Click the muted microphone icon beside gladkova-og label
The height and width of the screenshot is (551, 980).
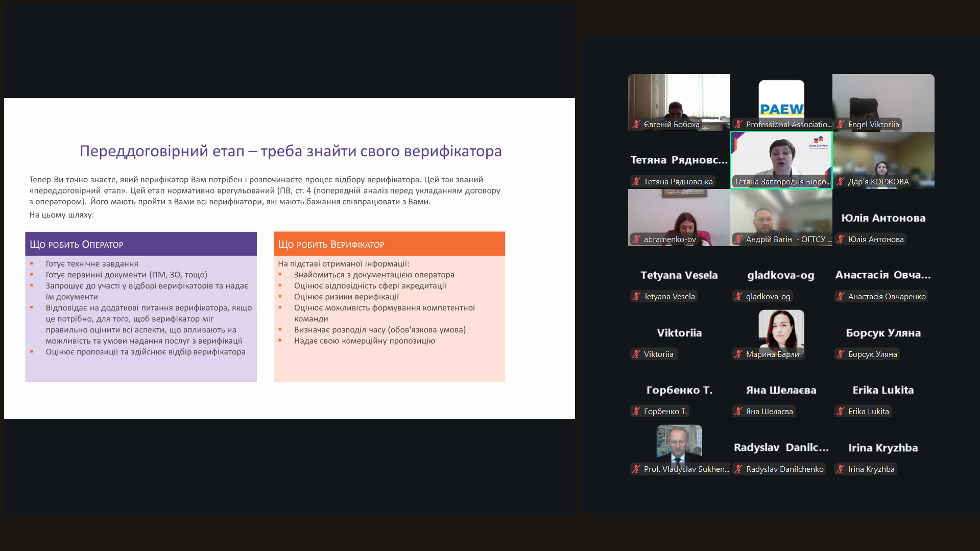tap(738, 296)
